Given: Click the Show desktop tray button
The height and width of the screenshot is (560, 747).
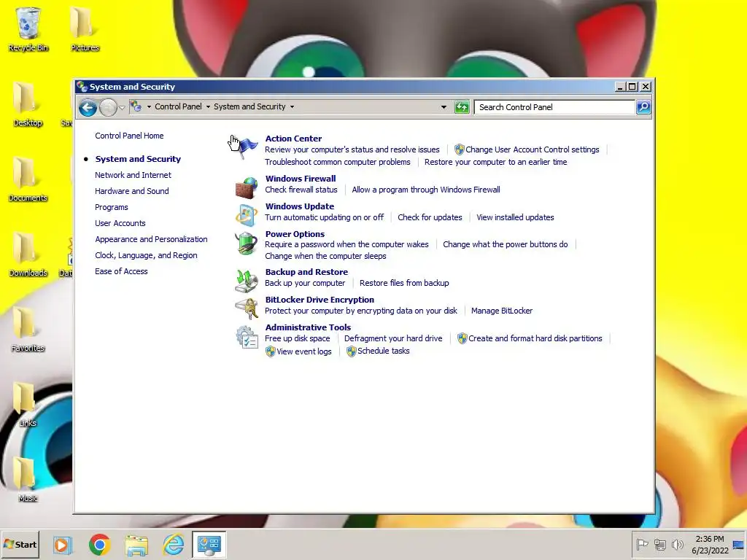Looking at the screenshot, I should click(x=739, y=544).
